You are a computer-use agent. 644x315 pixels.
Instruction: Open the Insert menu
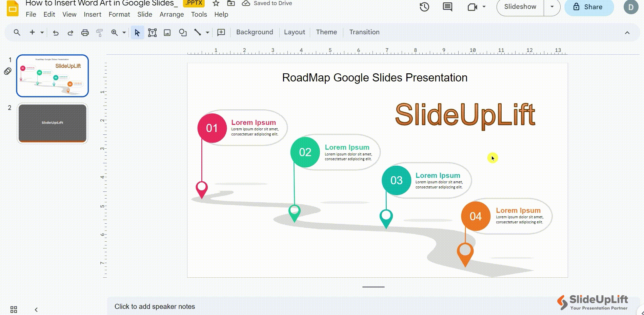(92, 14)
